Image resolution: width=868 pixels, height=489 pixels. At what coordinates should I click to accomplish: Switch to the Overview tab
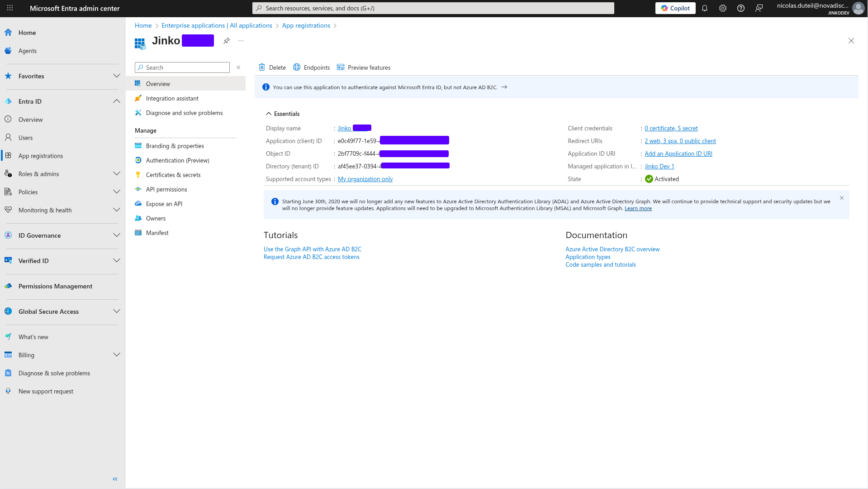coord(158,84)
